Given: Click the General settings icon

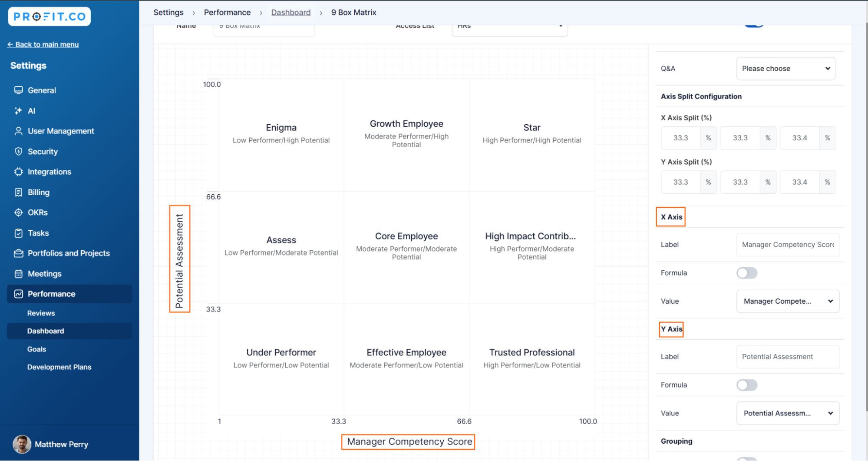Looking at the screenshot, I should 18,90.
